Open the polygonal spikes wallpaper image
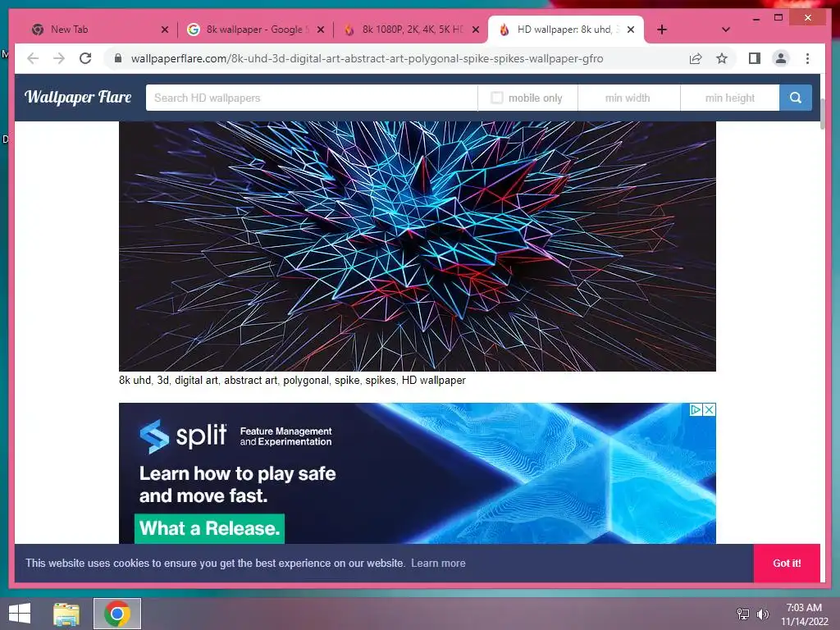This screenshot has height=630, width=840. [x=418, y=246]
